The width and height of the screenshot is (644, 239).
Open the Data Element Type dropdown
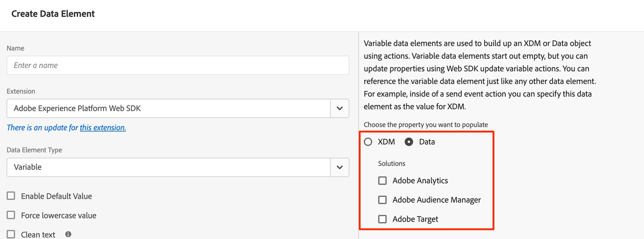coord(178,167)
